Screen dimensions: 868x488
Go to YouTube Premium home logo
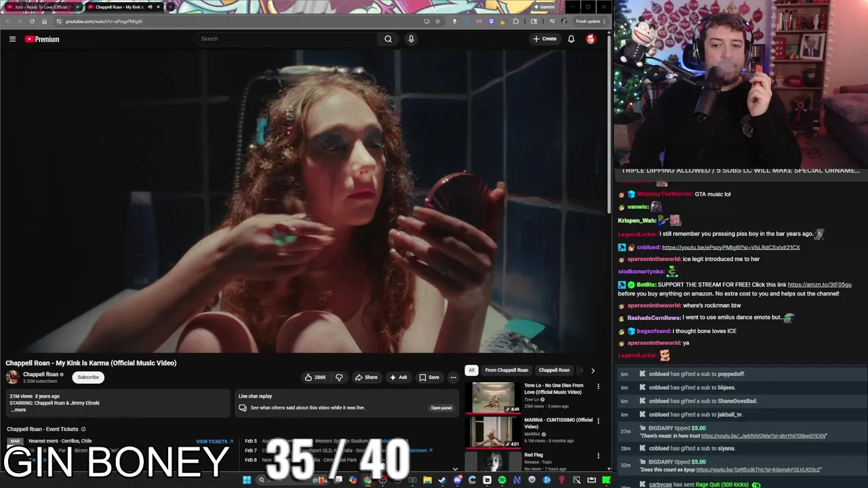[x=42, y=39]
